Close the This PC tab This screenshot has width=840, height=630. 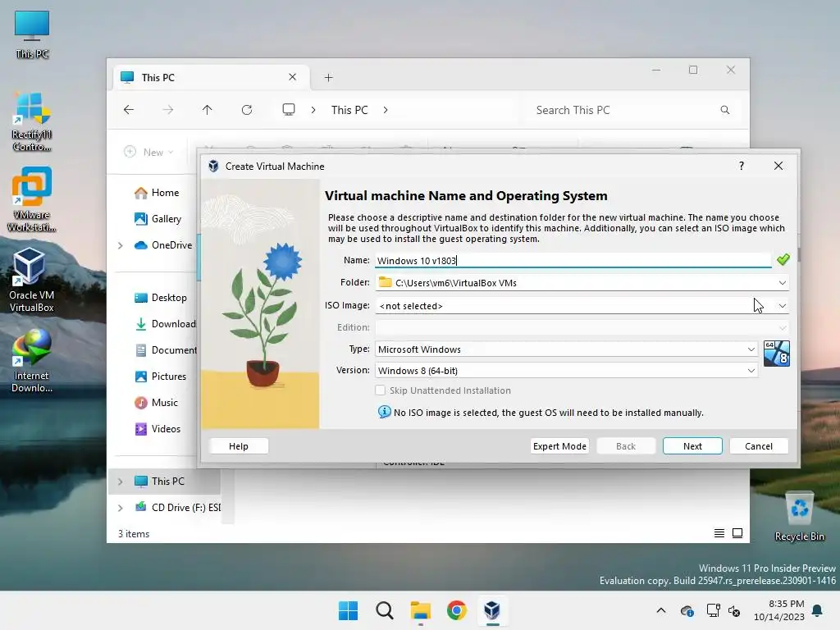293,77
